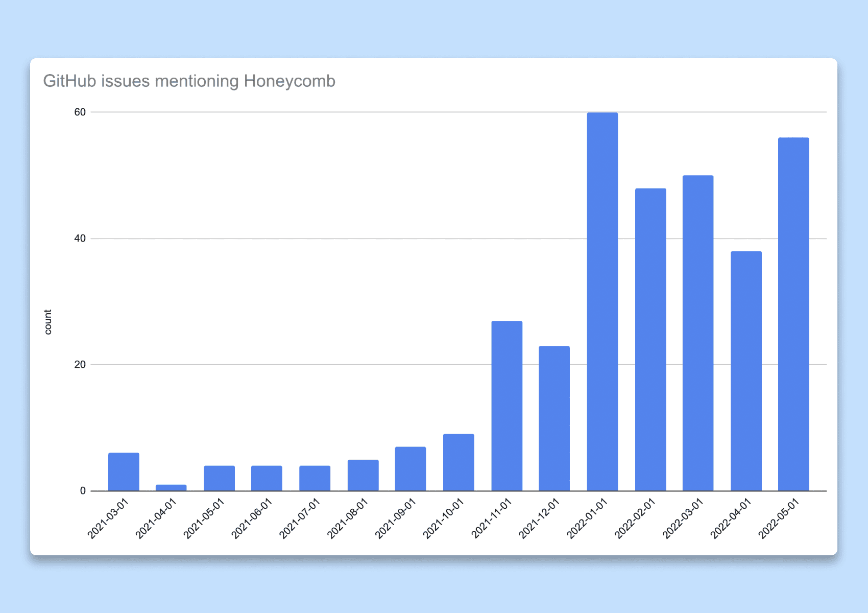The width and height of the screenshot is (868, 613).
Task: Select the 2022-04-01 bar
Action: tap(745, 371)
